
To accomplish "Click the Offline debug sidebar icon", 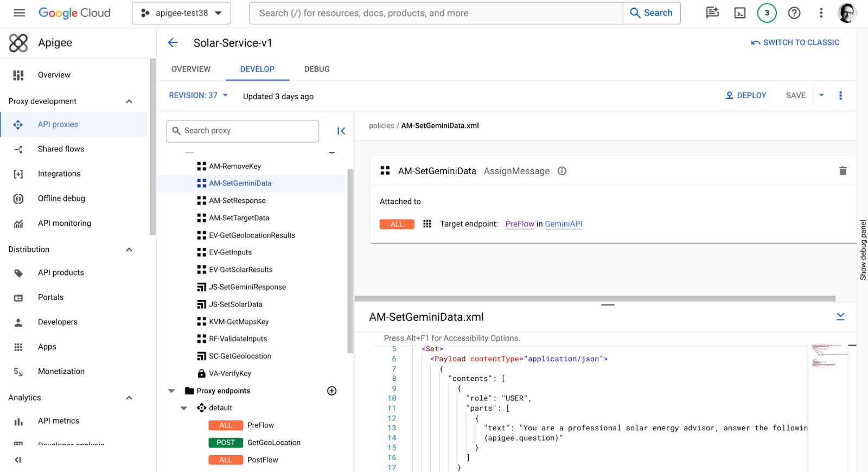I will pyautogui.click(x=18, y=199).
